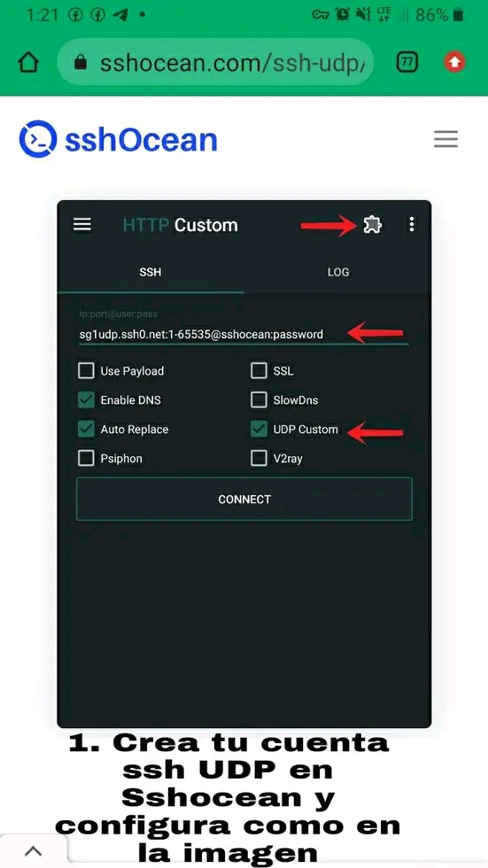This screenshot has height=868, width=488.
Task: Tick the V2ray checkbox
Action: click(259, 459)
